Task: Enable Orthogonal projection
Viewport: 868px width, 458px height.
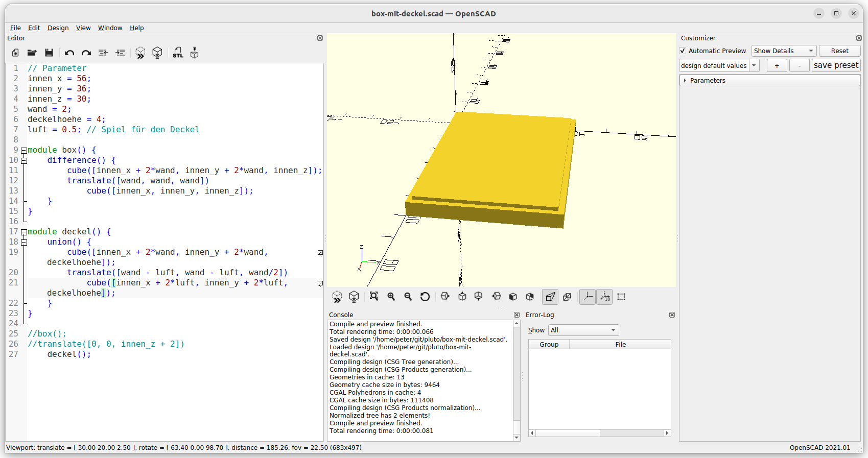Action: coord(567,297)
